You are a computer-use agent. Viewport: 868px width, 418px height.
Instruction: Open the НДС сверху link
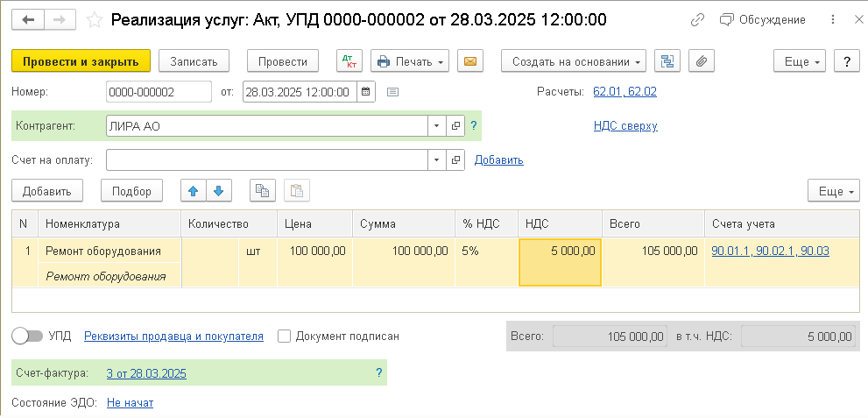(625, 126)
